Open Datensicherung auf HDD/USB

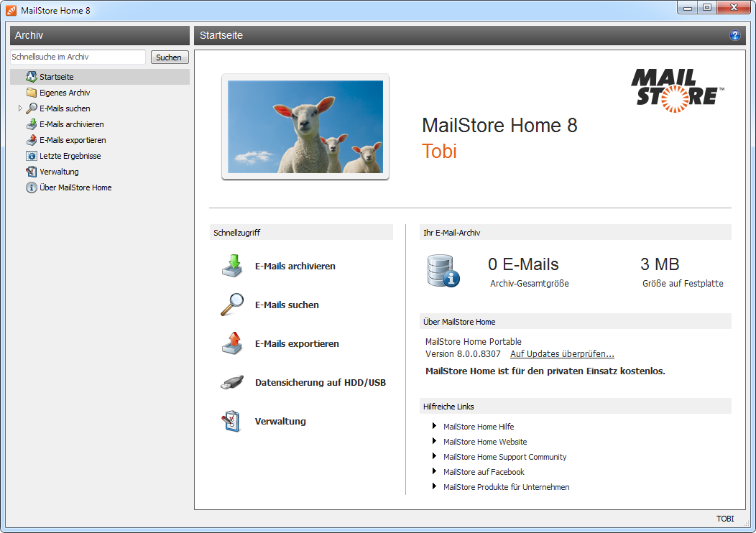[x=320, y=382]
